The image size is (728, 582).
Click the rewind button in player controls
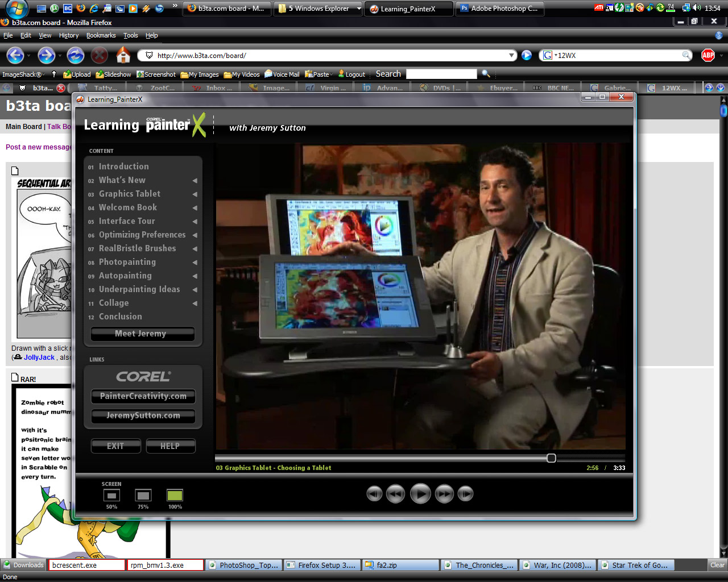pos(396,494)
